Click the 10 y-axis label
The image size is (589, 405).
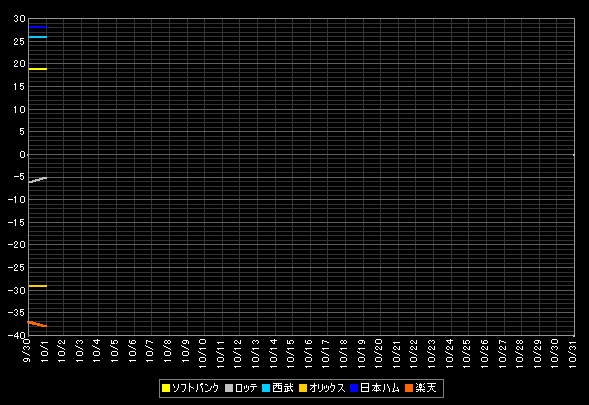(x=19, y=110)
